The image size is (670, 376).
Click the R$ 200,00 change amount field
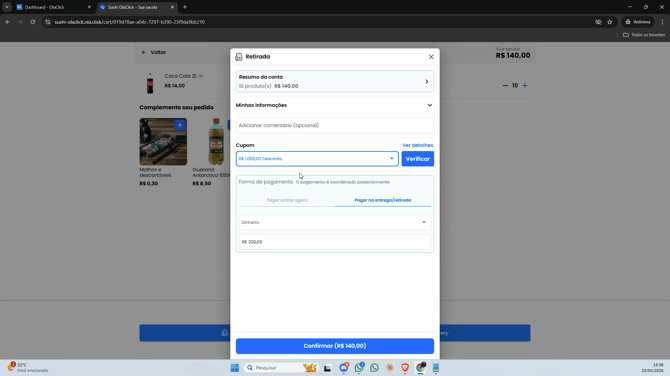[x=335, y=242]
